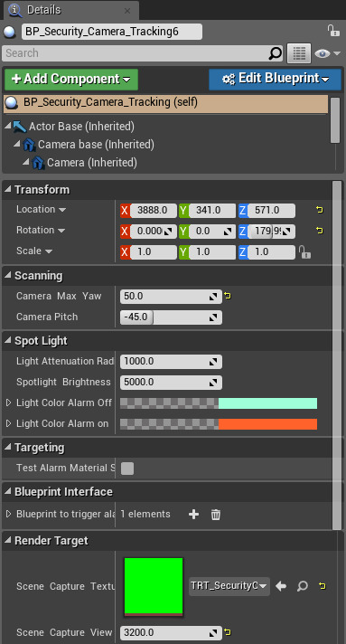Click the Rotation Z value field
The height and width of the screenshot is (644, 346).
pyautogui.click(x=271, y=232)
